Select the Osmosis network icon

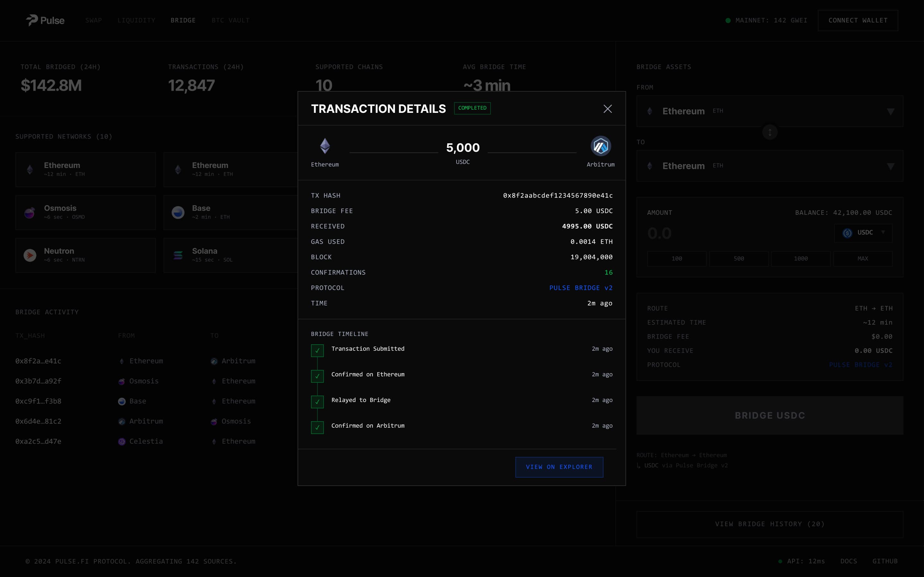pos(30,212)
